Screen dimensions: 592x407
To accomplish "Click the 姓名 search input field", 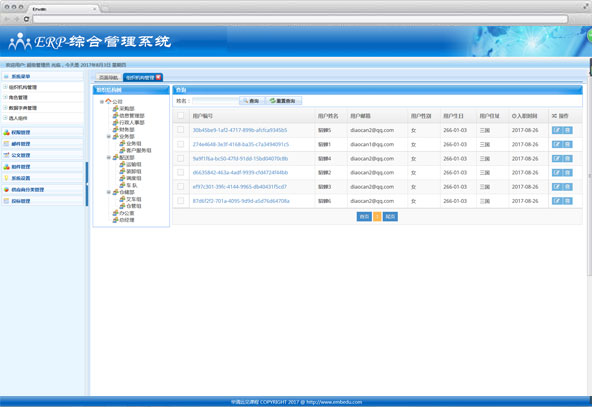I will [x=215, y=101].
